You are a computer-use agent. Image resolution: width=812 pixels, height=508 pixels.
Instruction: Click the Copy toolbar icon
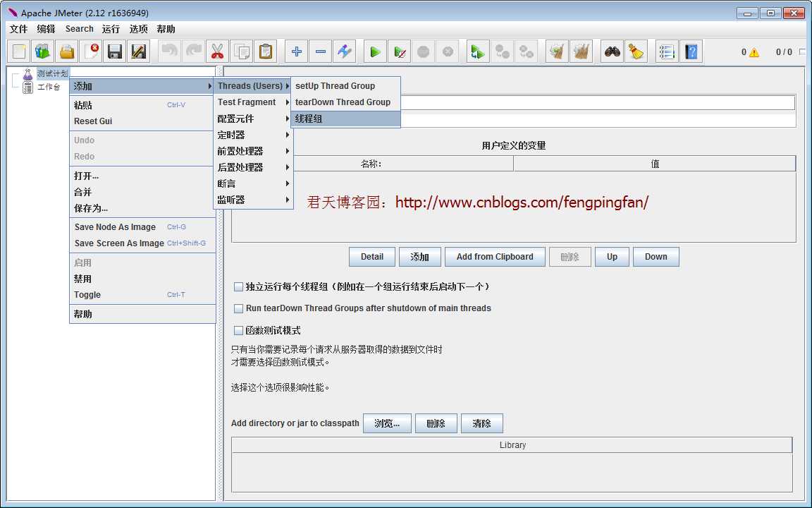tap(241, 52)
